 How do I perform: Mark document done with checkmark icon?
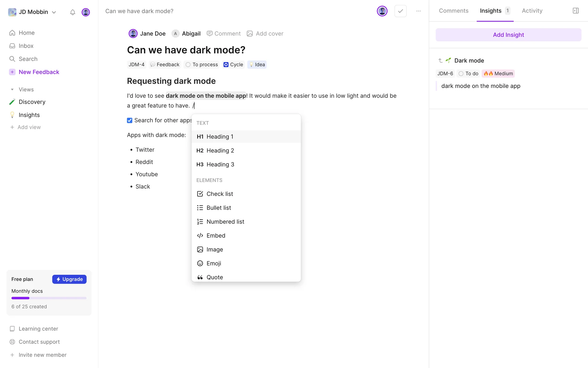coord(400,11)
